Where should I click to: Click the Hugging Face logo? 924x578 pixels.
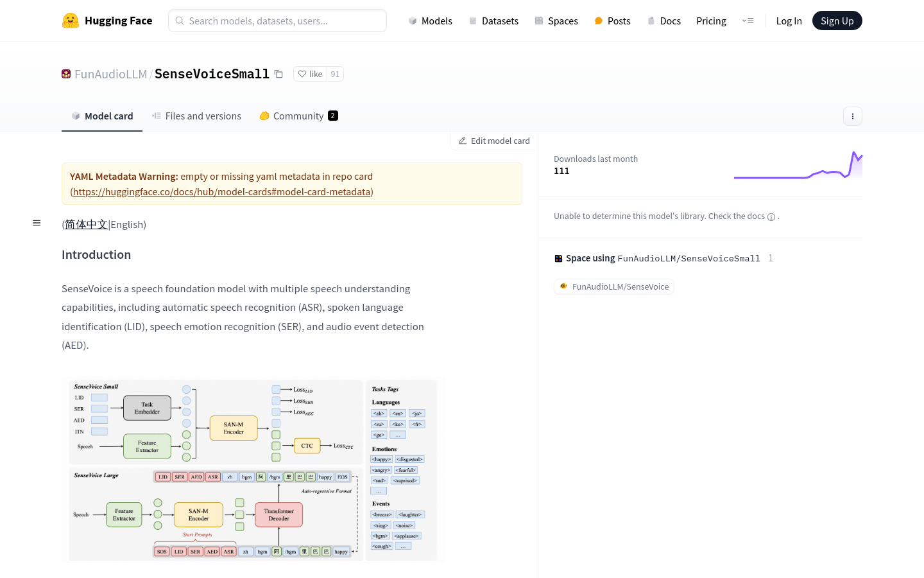107,21
